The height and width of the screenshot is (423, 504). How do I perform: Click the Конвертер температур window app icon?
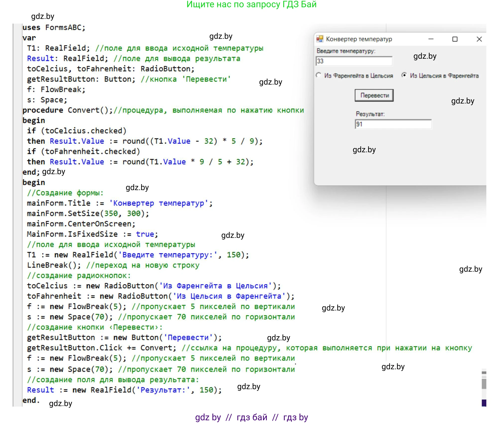click(320, 39)
